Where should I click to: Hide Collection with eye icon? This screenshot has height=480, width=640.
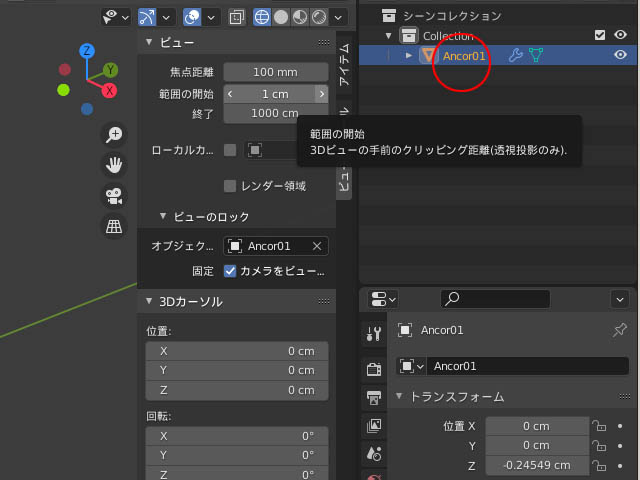(620, 35)
